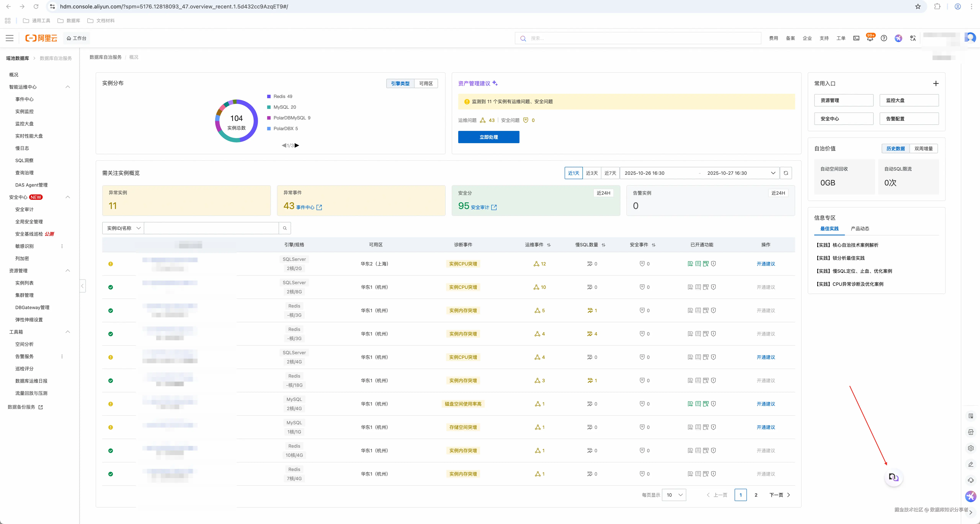Click the instance search input field
Screen dimensions: 980x524
click(x=211, y=228)
